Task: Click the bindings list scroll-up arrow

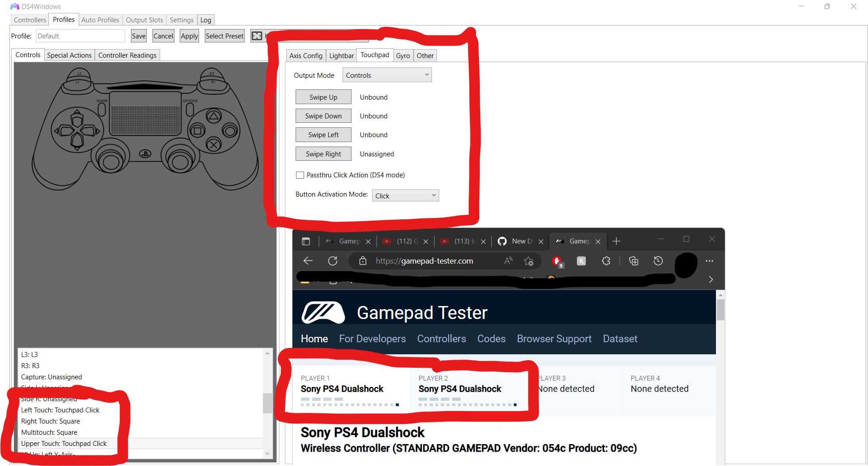Action: point(267,353)
